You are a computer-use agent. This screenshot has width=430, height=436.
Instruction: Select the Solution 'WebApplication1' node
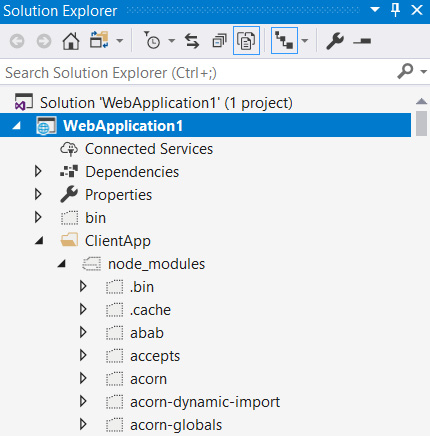(166, 102)
